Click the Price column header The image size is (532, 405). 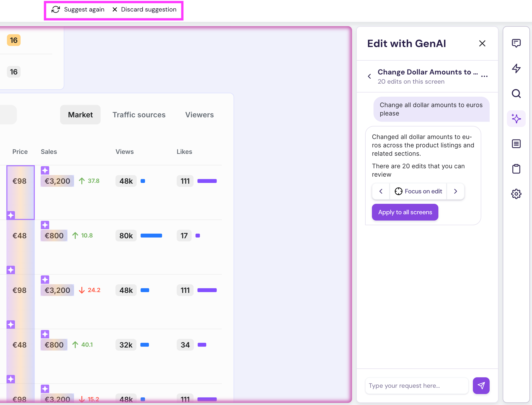point(20,152)
